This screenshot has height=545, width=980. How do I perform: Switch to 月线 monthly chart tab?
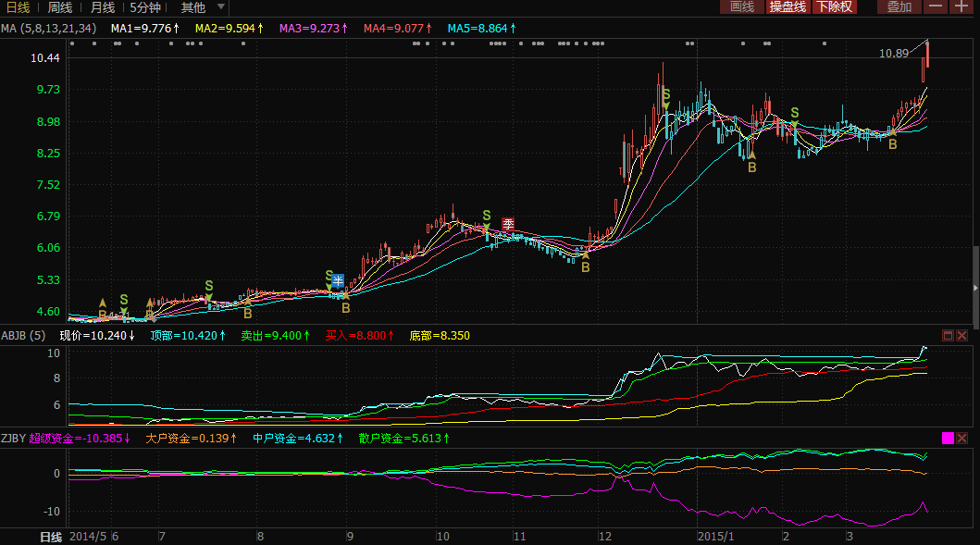(103, 7)
